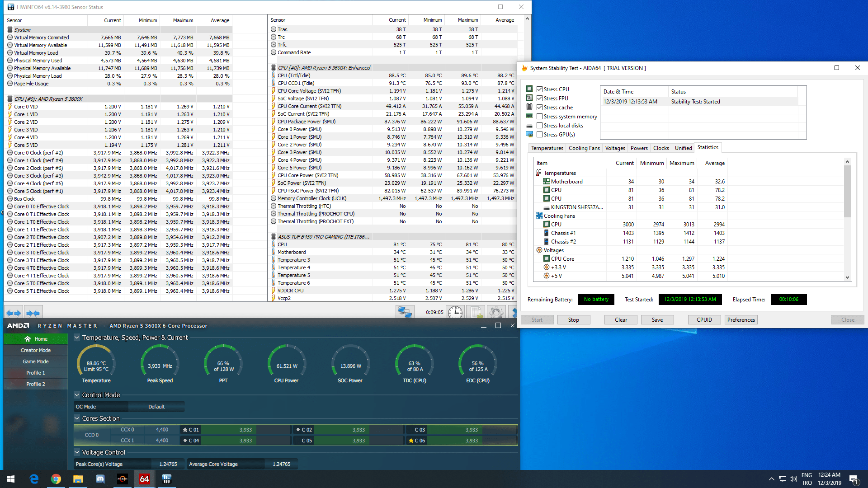This screenshot has height=488, width=868.
Task: Open the Ryzen Master taskbar icon
Action: click(122, 479)
